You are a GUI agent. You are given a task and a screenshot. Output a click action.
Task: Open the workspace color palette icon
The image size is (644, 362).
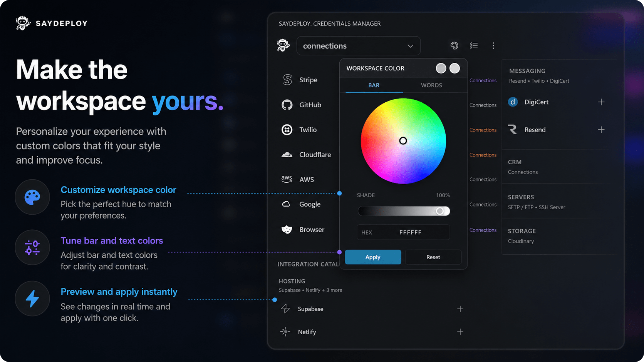coord(454,45)
